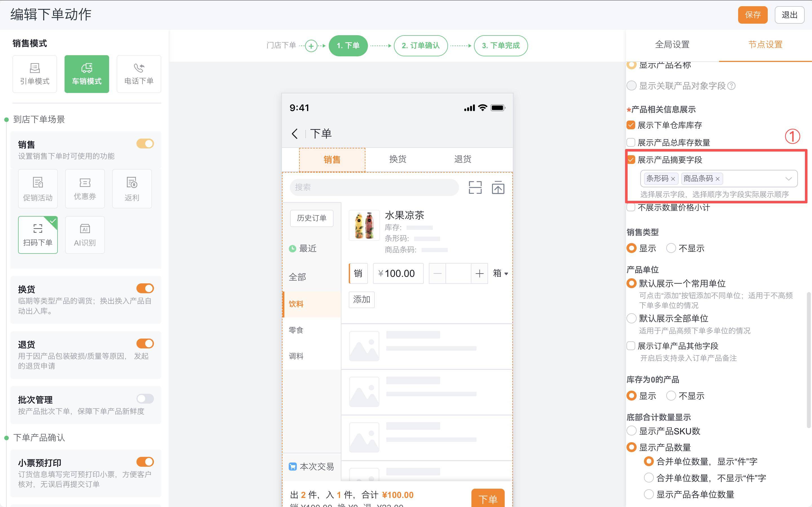Turn off the 退货 toggle

[x=145, y=343]
